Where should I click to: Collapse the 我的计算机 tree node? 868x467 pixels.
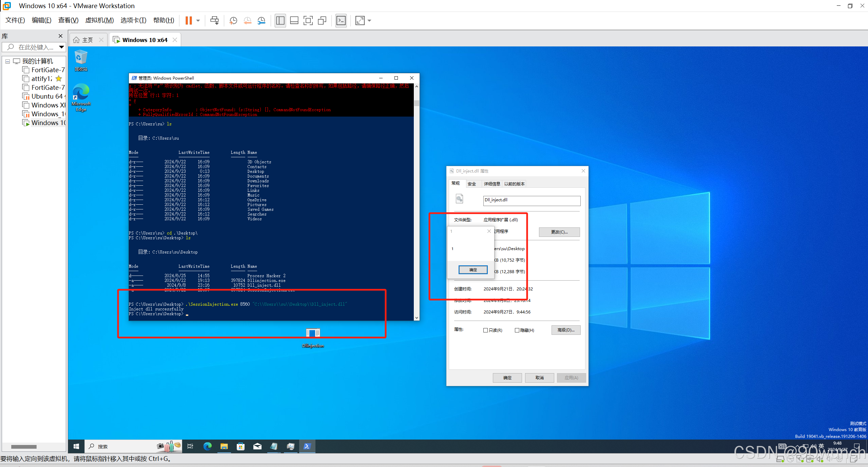point(7,61)
